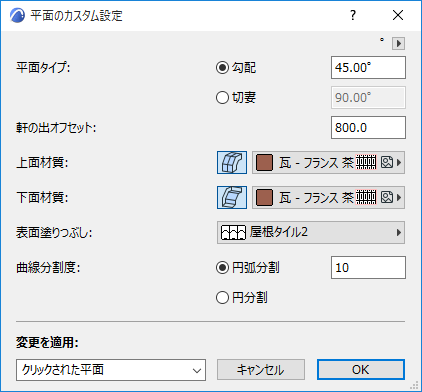The width and height of the screenshot is (422, 392).
Task: Click the arc division value field showing 10
Action: tap(368, 267)
